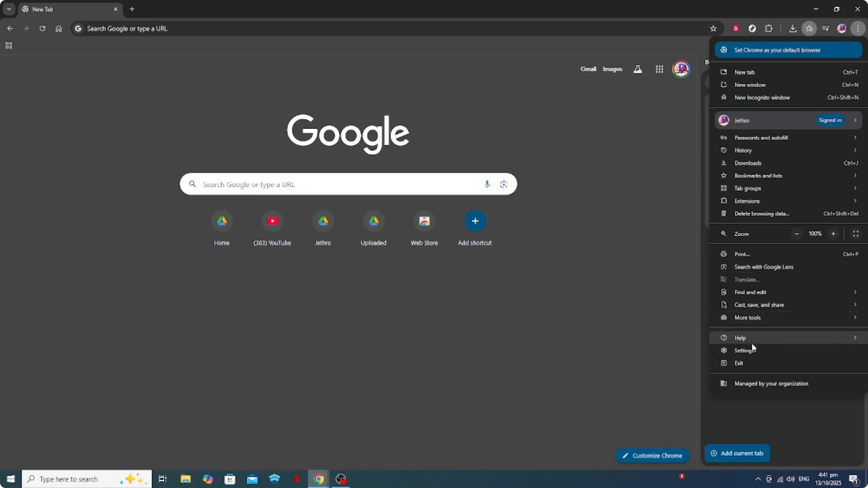
Task: Open the Help menu item
Action: tap(788, 338)
